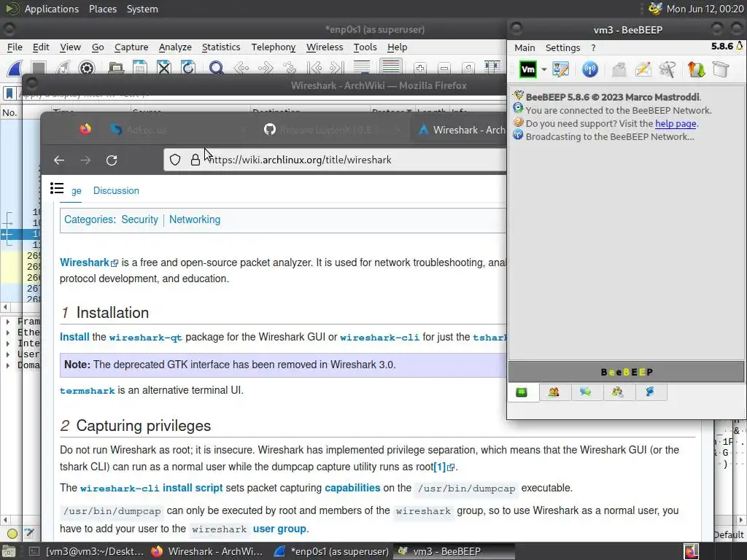The width and height of the screenshot is (747, 560).
Task: Open the Discussion tab on ArchWiki
Action: click(116, 190)
